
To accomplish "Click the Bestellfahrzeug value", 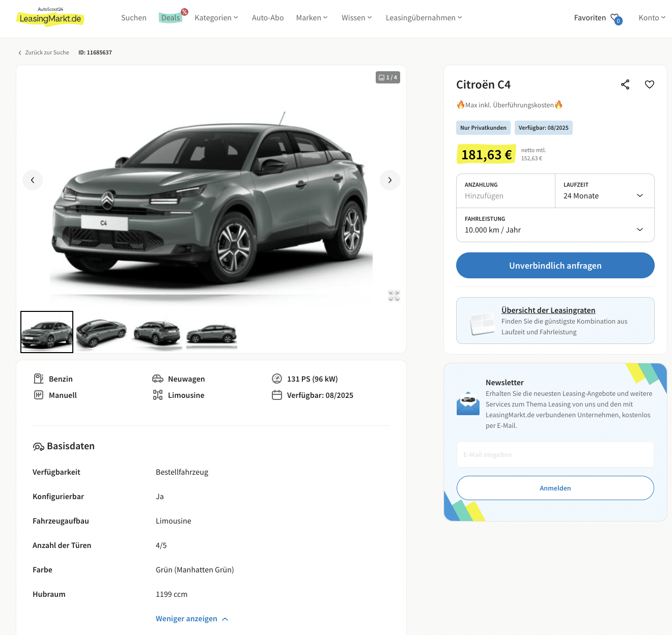I will point(182,472).
